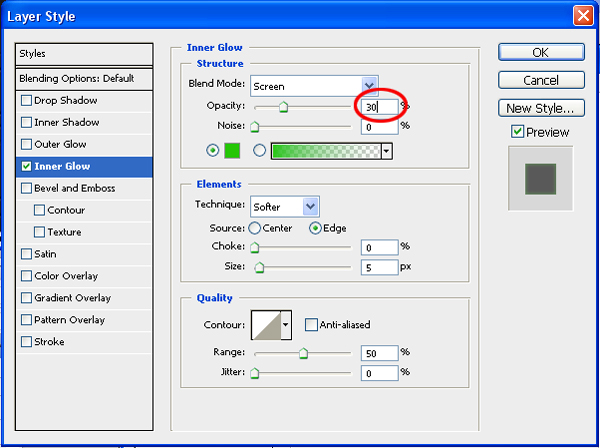600x448 pixels.
Task: Tick the Contour sub-option checkbox
Action: 39,210
